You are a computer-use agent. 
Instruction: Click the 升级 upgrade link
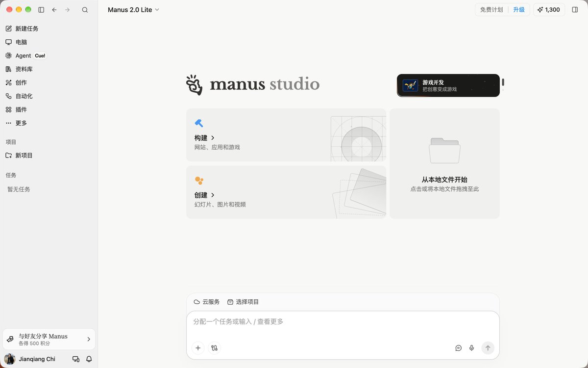(519, 10)
